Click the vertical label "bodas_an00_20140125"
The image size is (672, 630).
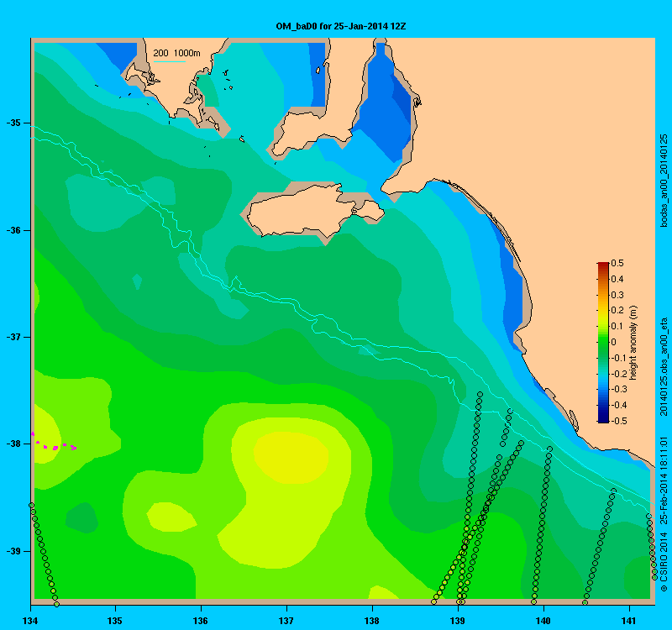click(664, 181)
